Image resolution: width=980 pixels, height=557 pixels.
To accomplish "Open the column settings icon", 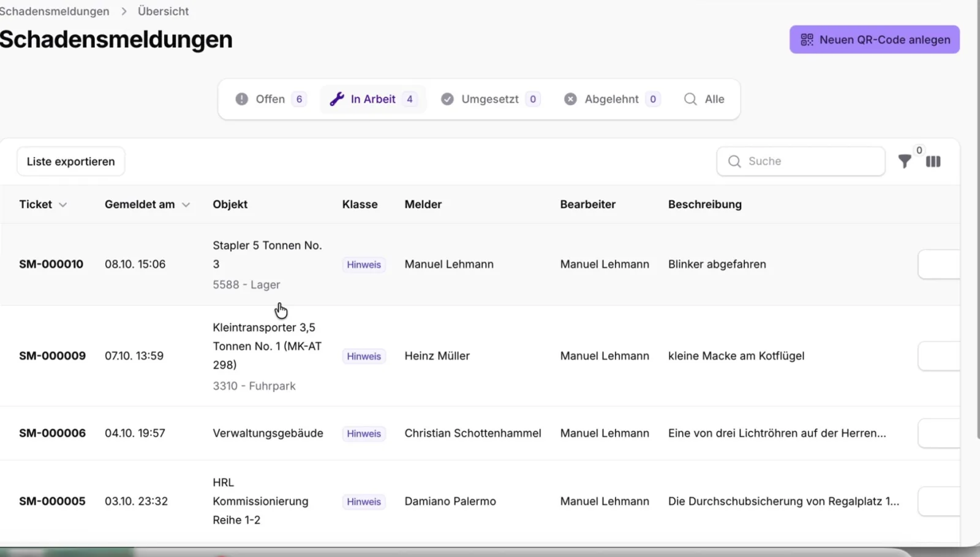I will (933, 162).
